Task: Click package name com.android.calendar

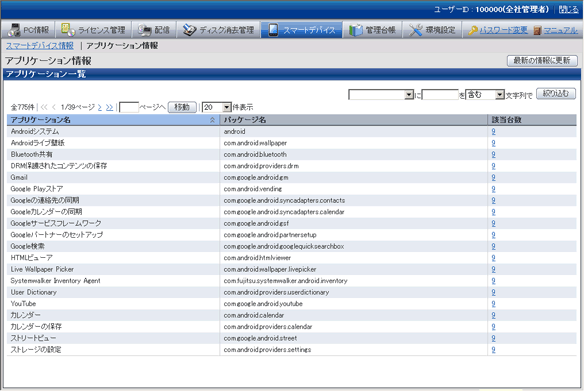Action: pyautogui.click(x=254, y=315)
